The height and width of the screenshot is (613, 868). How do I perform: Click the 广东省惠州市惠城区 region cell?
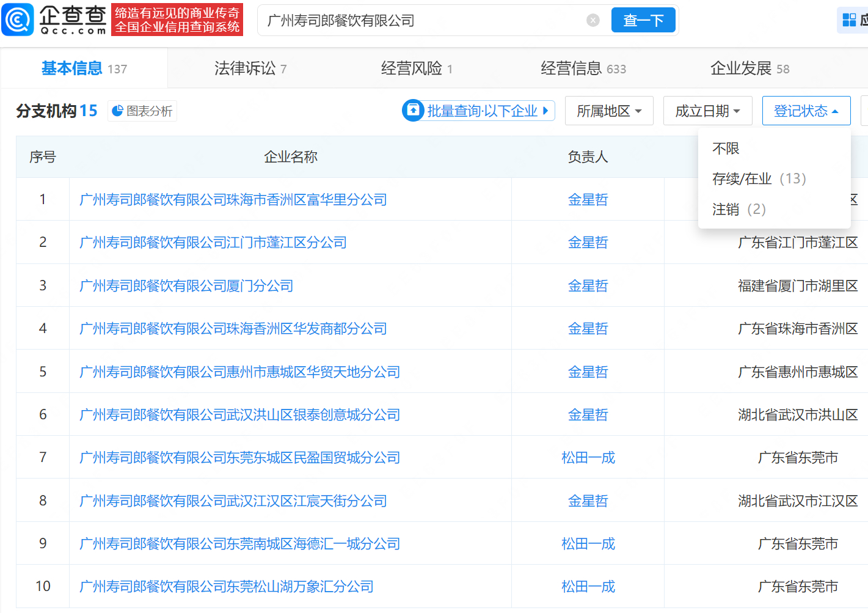point(798,372)
